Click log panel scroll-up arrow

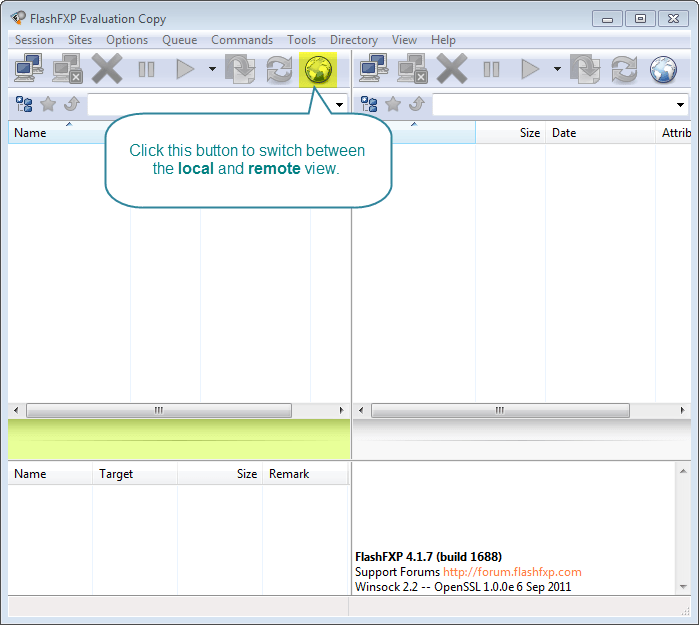pos(683,471)
